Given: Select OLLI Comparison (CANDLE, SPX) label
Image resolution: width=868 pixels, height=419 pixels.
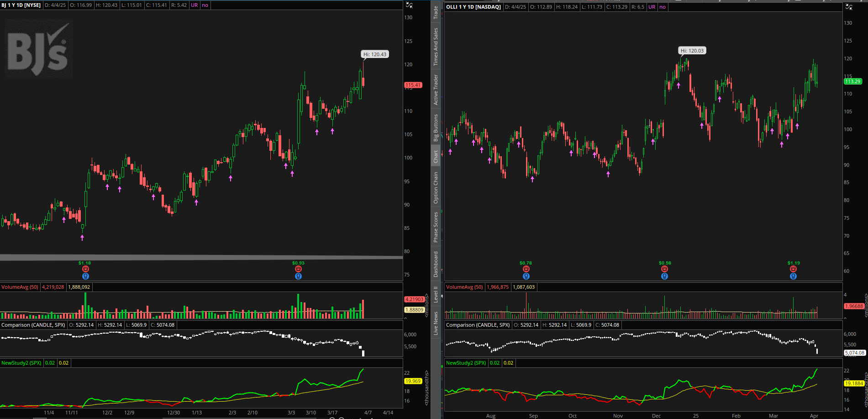Looking at the screenshot, I should coord(478,325).
